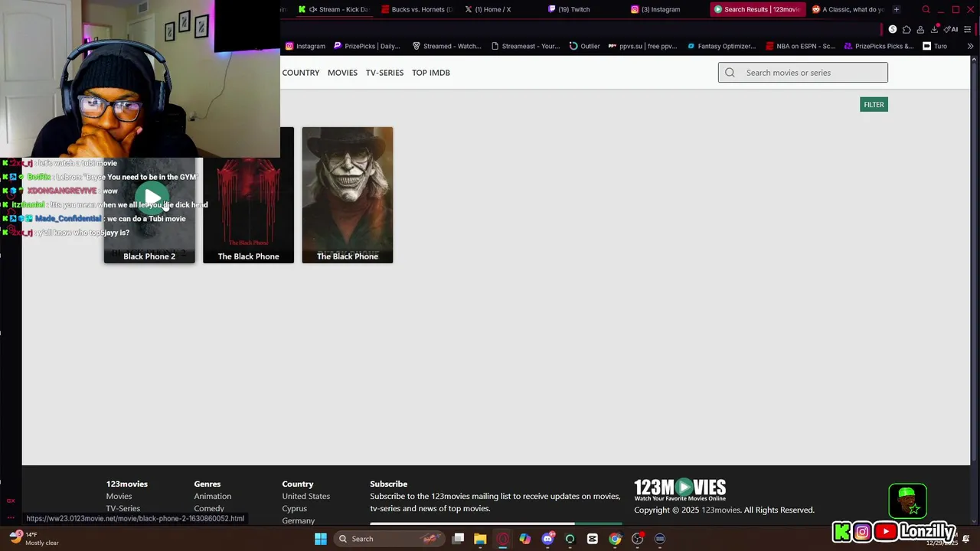
Task: Click the green FILTER button
Action: 874,105
